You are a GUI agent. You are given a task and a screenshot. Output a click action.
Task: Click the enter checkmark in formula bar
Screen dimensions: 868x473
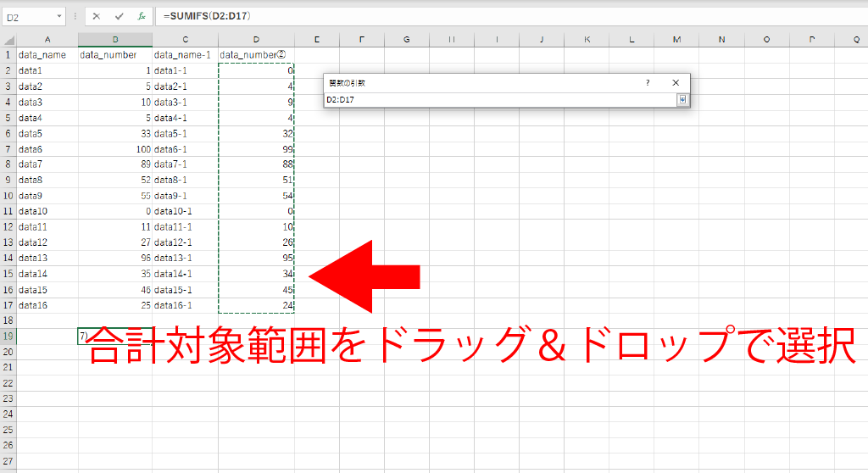tap(119, 16)
